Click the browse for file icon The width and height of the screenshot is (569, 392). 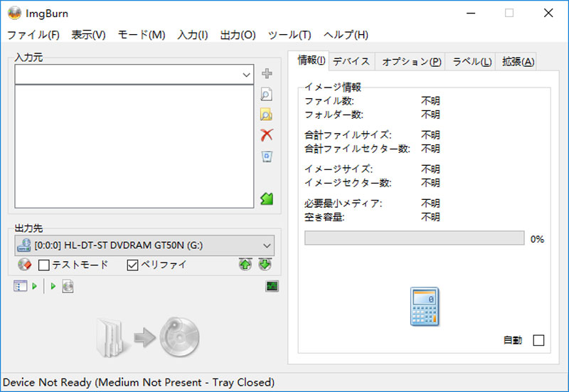pyautogui.click(x=267, y=95)
